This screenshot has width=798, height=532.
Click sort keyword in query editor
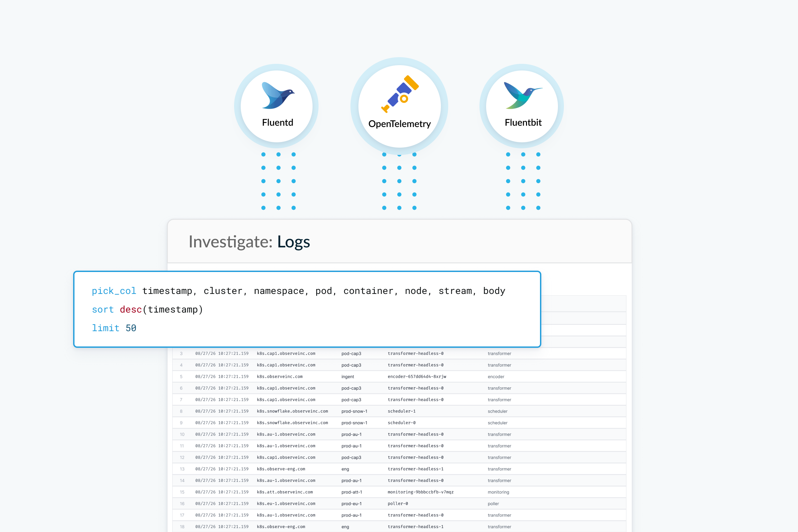click(103, 310)
